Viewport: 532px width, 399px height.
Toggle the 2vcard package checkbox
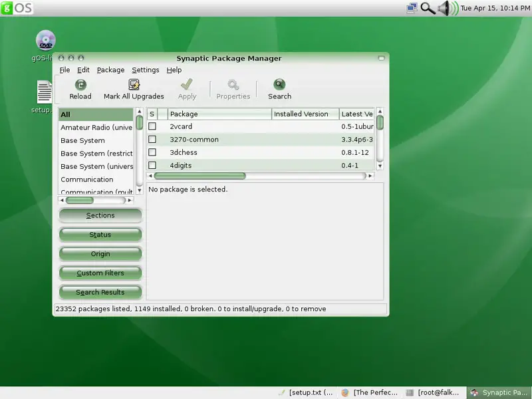click(152, 126)
